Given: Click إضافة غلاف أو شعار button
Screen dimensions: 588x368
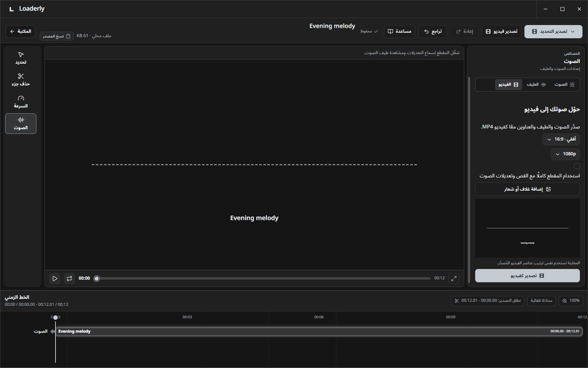Looking at the screenshot, I should pos(527,189).
